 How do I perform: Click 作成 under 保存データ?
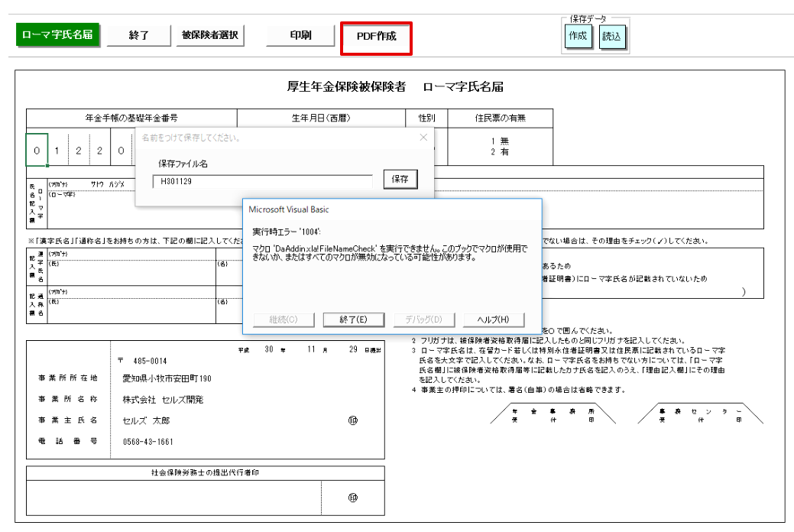click(x=578, y=36)
